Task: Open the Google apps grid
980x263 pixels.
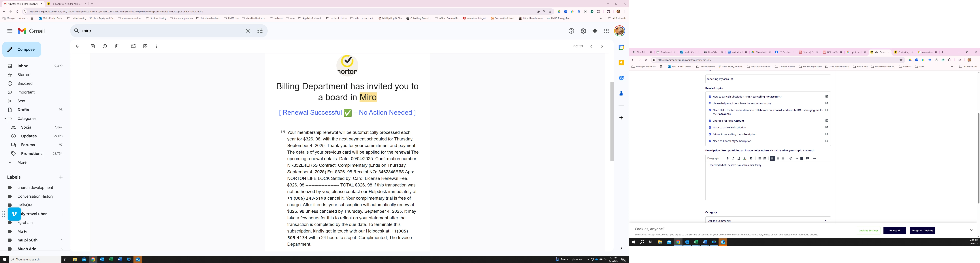Action: (x=606, y=31)
